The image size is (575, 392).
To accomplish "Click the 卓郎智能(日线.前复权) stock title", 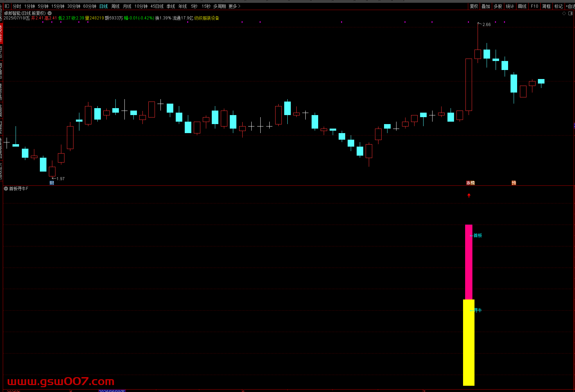I will click(25, 13).
